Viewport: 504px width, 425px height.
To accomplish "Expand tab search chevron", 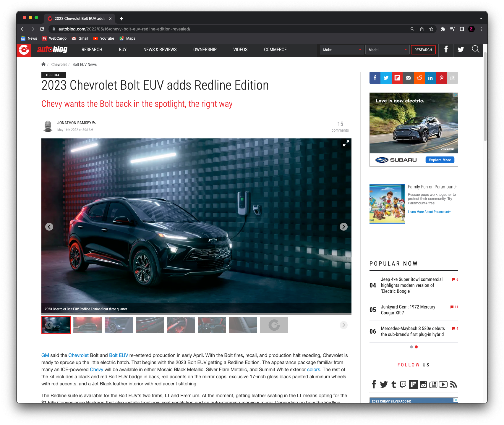I will coord(481,19).
